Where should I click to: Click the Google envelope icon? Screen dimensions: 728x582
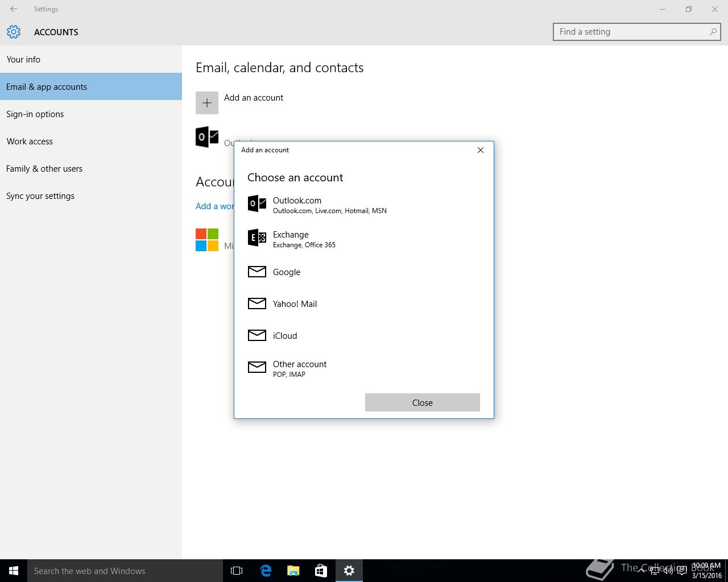[257, 272]
